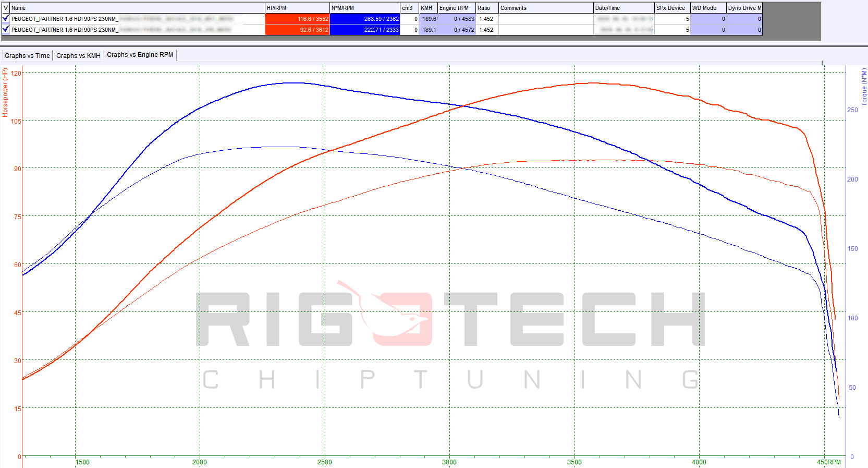868x468 pixels.
Task: Click the second run's Ratio value 1.452
Action: pyautogui.click(x=487, y=30)
